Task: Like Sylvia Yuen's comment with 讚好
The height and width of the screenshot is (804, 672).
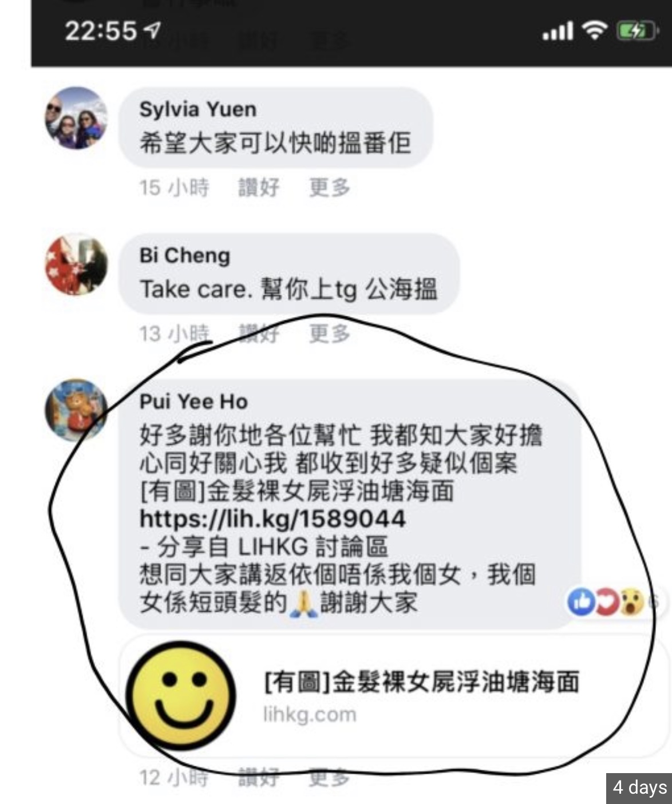Action: 259,187
